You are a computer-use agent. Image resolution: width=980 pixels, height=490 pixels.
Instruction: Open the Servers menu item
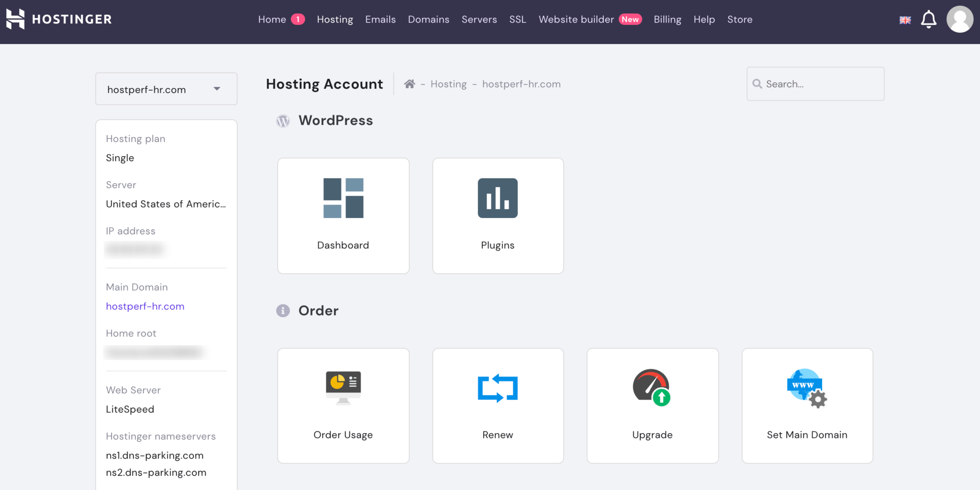click(479, 20)
